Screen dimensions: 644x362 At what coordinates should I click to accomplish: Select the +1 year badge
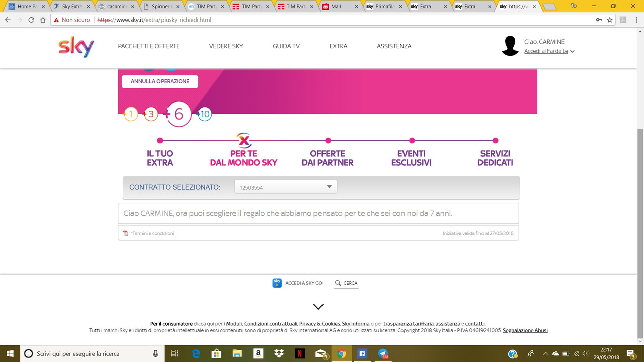[130, 114]
